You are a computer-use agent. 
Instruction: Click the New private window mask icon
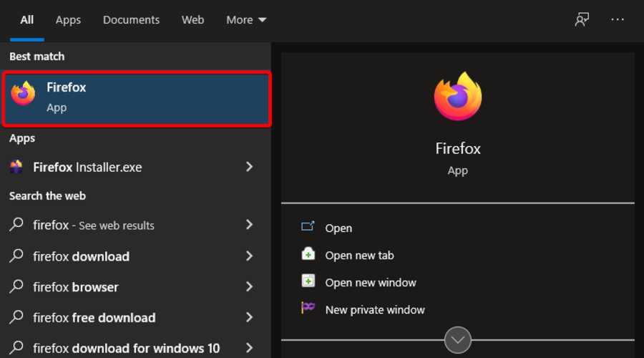tap(308, 309)
